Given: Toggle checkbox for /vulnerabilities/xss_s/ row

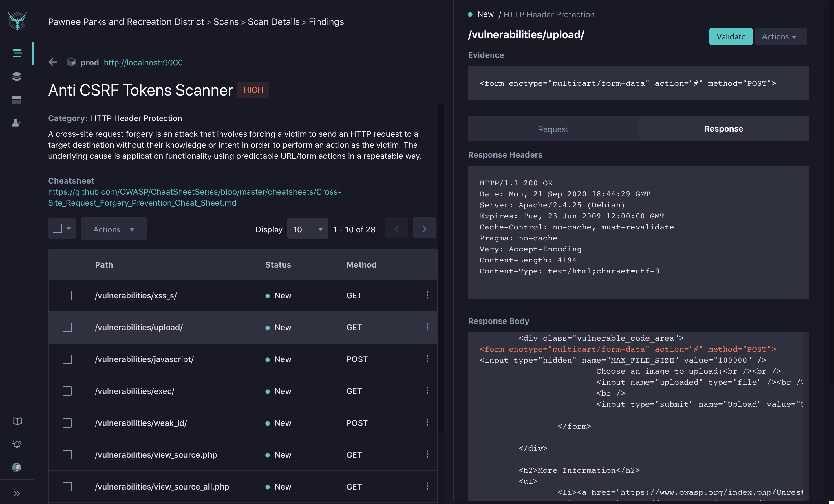Looking at the screenshot, I should 67,295.
